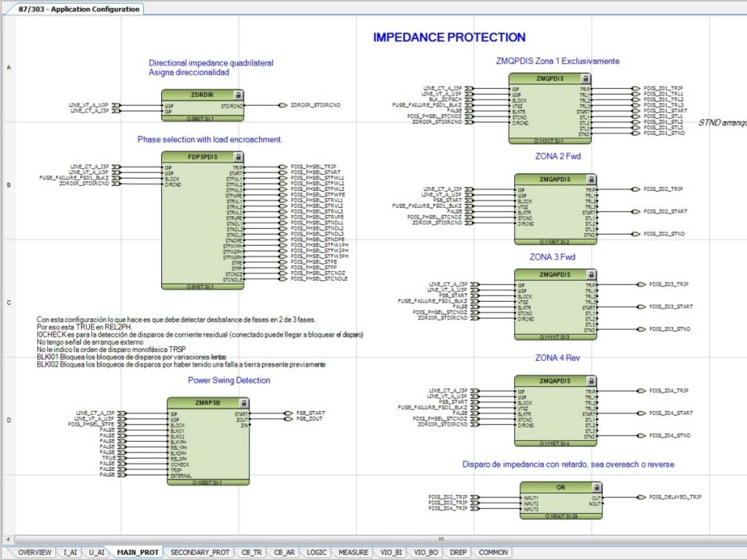Image resolution: width=747 pixels, height=560 pixels.
Task: Open the VIO_BO tab
Action: coord(426,553)
